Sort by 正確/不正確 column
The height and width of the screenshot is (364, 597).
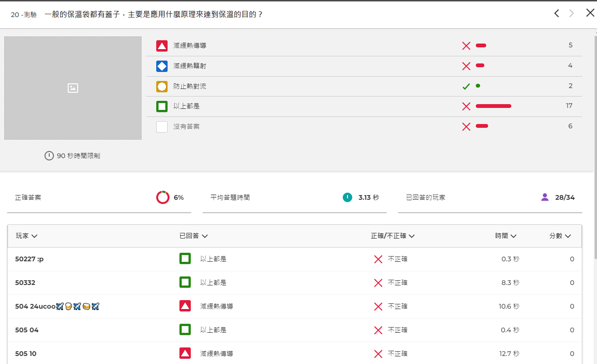click(x=392, y=236)
